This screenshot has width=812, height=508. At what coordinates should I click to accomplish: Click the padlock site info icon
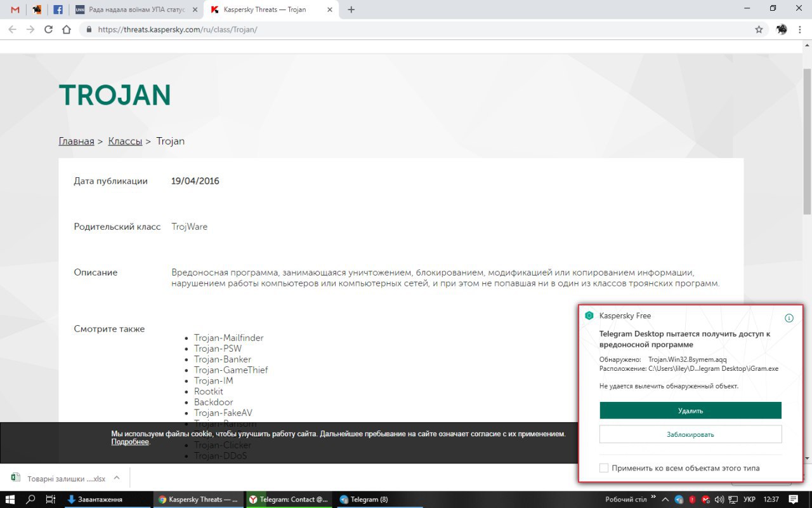coord(88,29)
